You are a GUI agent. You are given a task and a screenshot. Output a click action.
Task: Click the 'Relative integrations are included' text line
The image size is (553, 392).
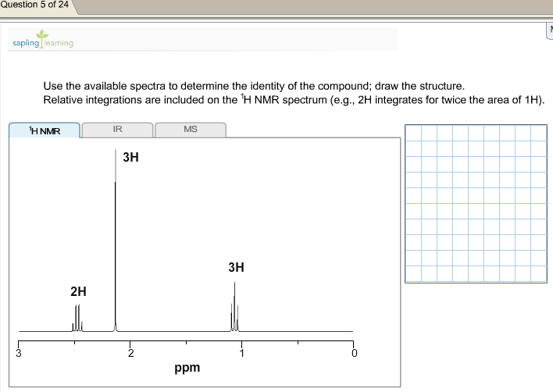pos(294,100)
